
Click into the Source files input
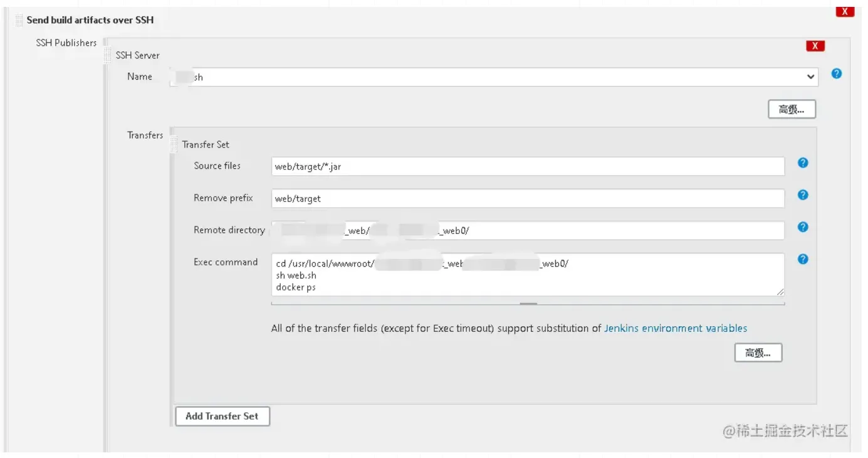pos(528,166)
